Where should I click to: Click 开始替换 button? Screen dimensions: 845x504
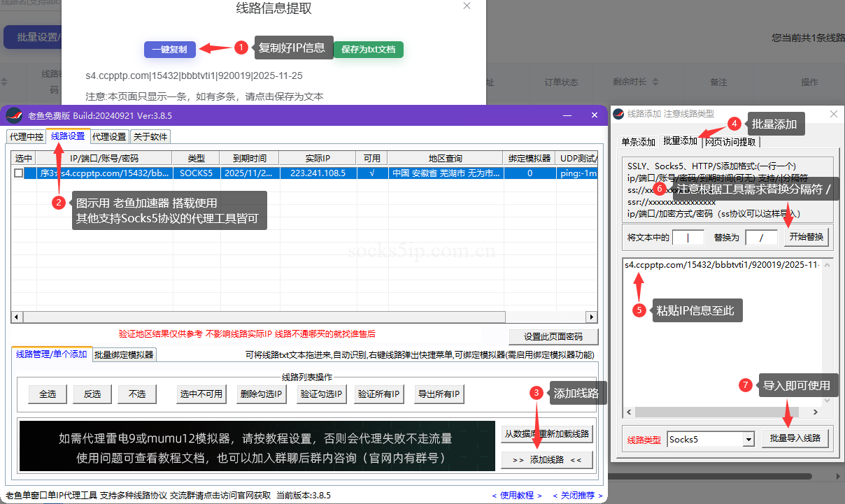806,237
